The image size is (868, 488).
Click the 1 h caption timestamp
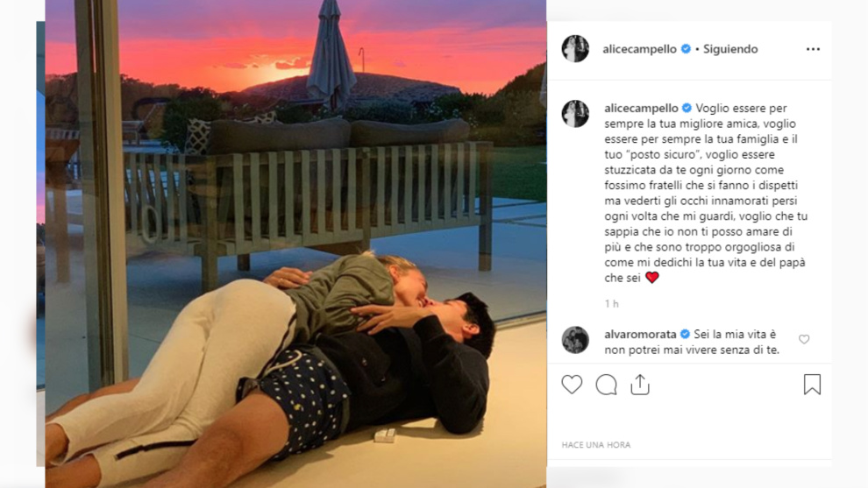612,304
